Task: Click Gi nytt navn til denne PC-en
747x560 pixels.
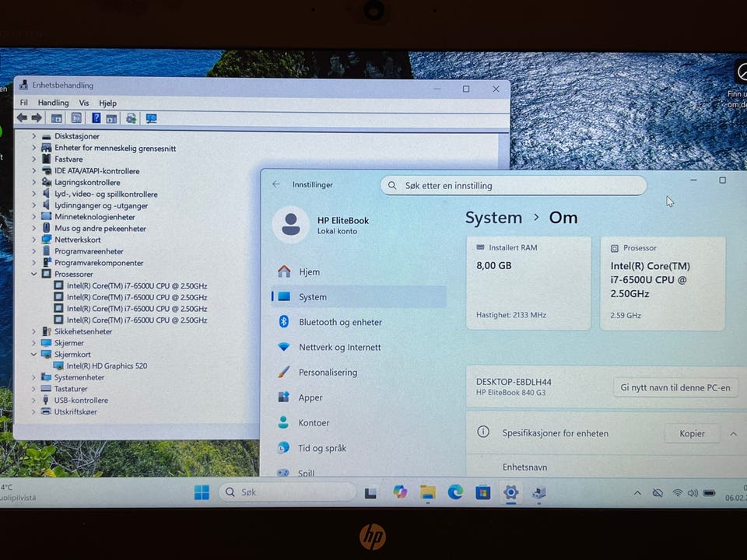Action: click(675, 387)
